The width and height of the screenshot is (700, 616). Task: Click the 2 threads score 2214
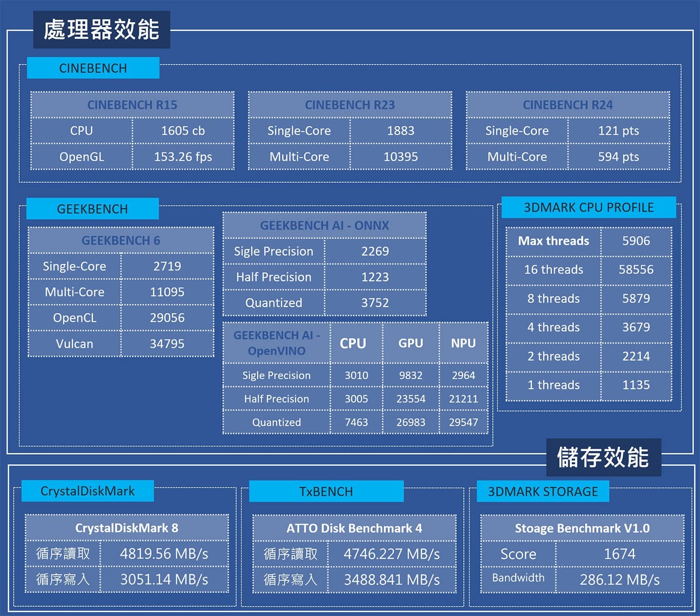[636, 356]
